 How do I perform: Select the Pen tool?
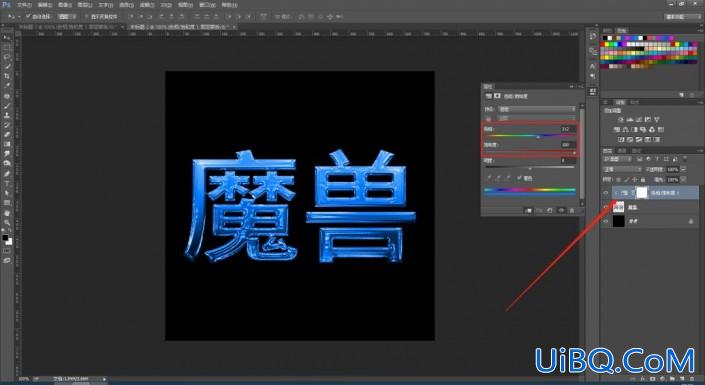point(6,174)
